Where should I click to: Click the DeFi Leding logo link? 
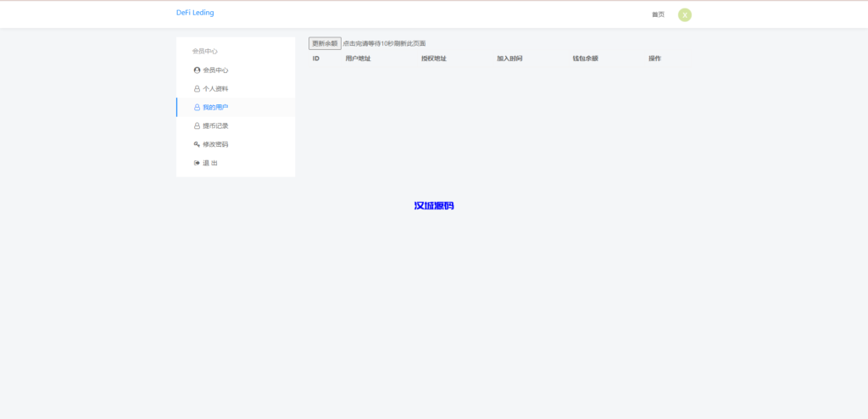195,13
